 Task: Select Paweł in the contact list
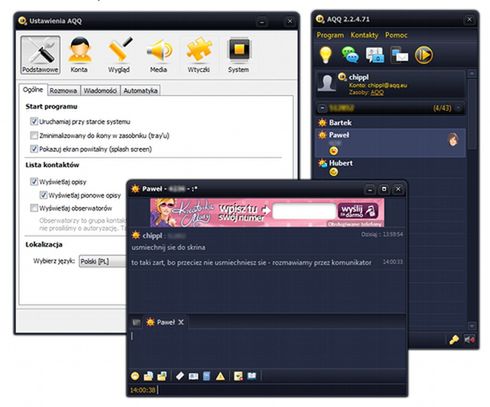click(390, 143)
